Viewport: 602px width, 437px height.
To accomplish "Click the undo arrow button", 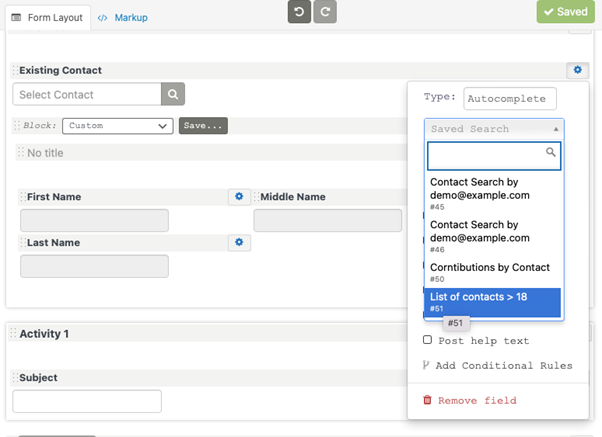I will click(x=299, y=12).
